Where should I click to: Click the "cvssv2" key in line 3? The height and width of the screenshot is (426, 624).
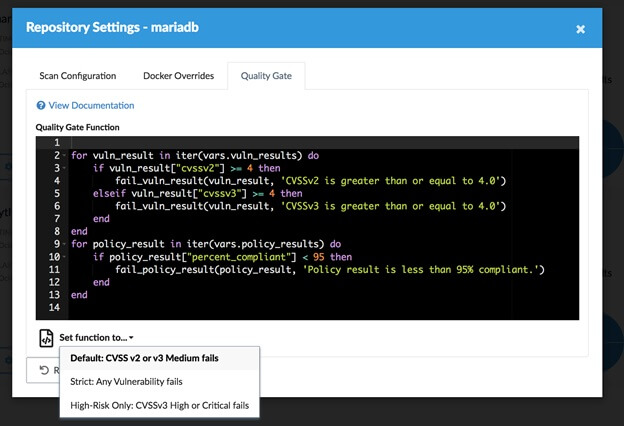[x=200, y=168]
